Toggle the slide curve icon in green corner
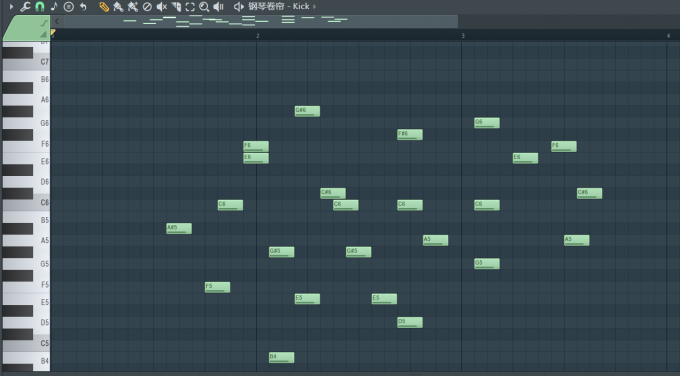Image resolution: width=680 pixels, height=376 pixels. click(44, 23)
